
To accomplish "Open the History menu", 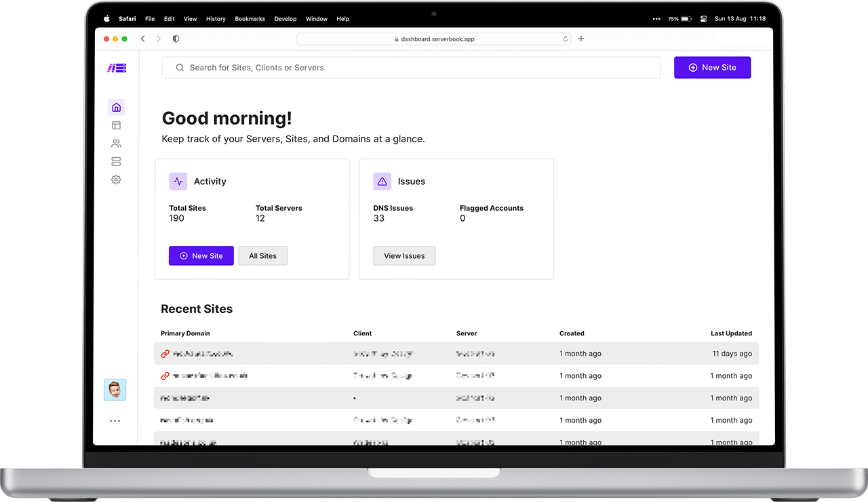I will (x=216, y=19).
